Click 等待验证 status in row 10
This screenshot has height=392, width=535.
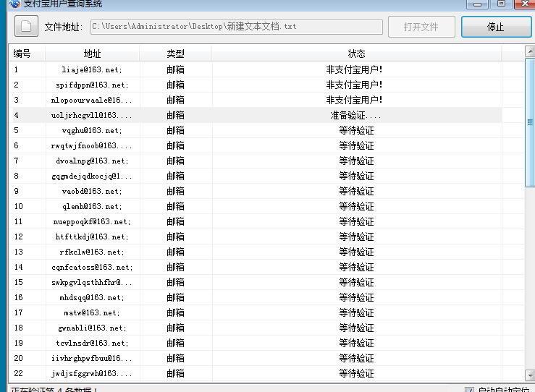(357, 206)
